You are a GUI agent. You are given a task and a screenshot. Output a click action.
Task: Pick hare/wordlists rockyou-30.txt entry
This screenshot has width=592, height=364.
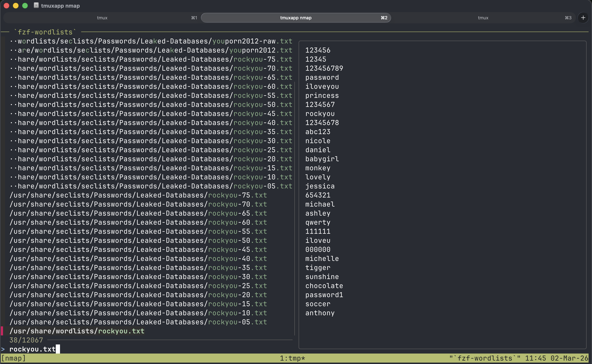[x=151, y=141]
